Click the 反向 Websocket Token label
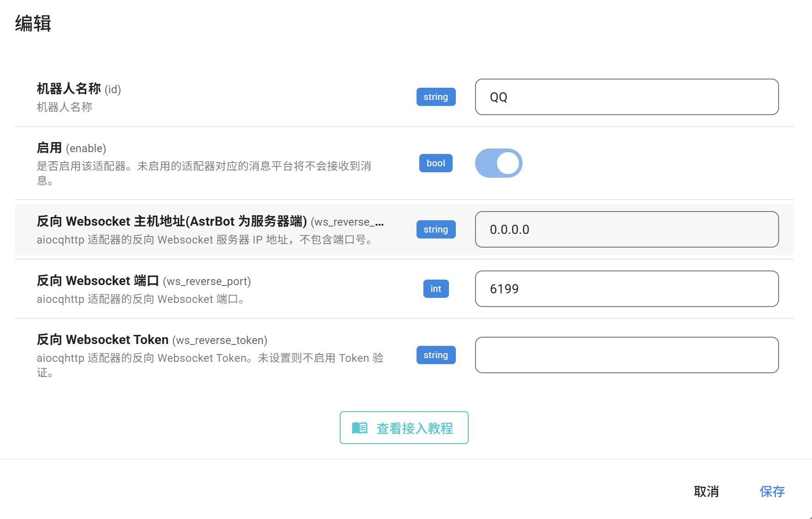 click(x=152, y=340)
